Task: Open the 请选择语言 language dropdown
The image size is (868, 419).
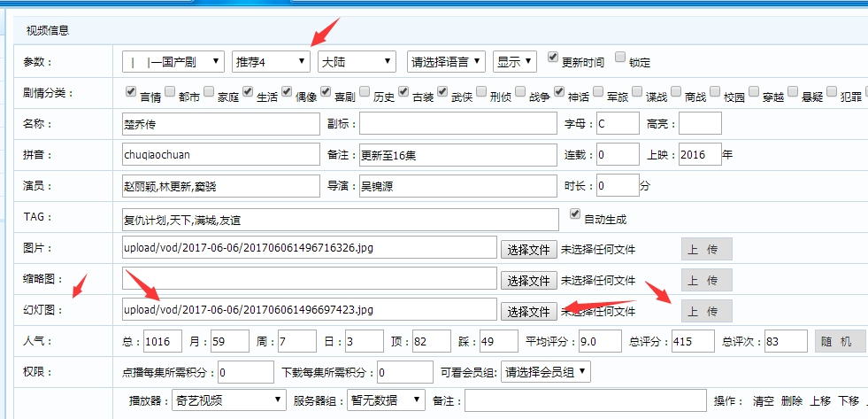Action: click(x=446, y=62)
